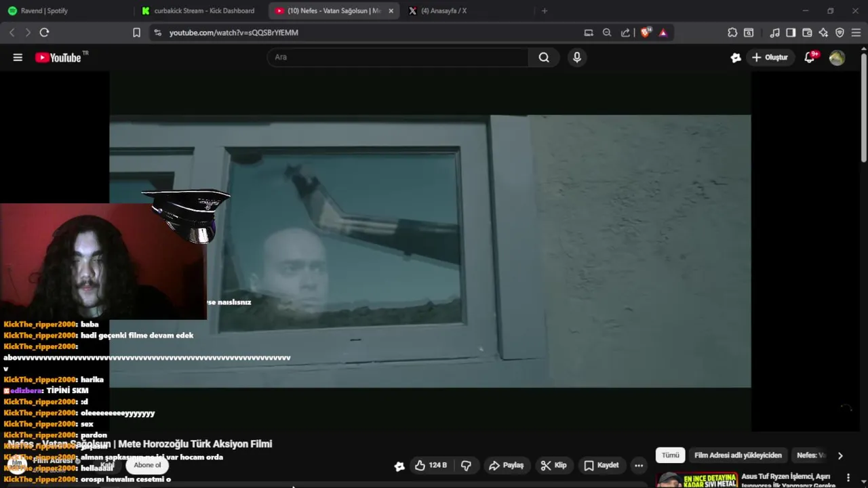Open the YouTube hamburger guide menu
The height and width of the screenshot is (488, 868).
pyautogui.click(x=18, y=58)
